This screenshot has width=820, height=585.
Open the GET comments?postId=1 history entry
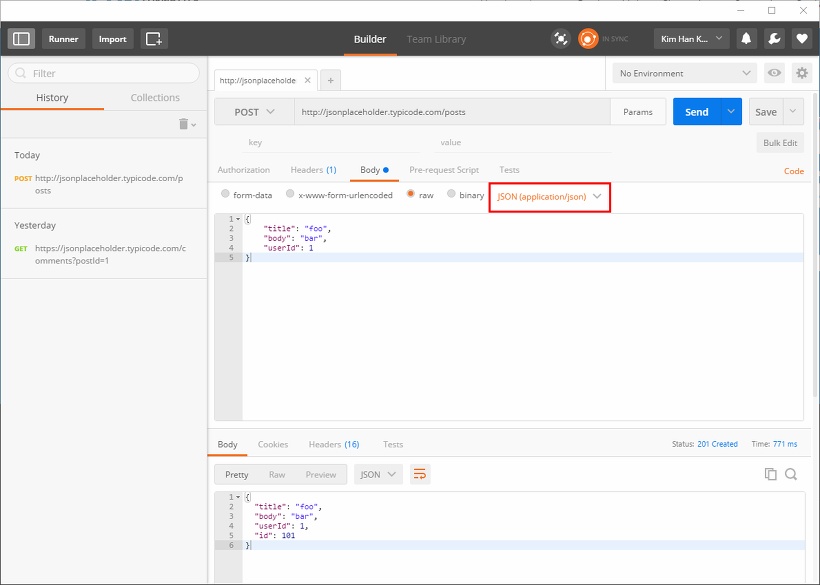104,254
